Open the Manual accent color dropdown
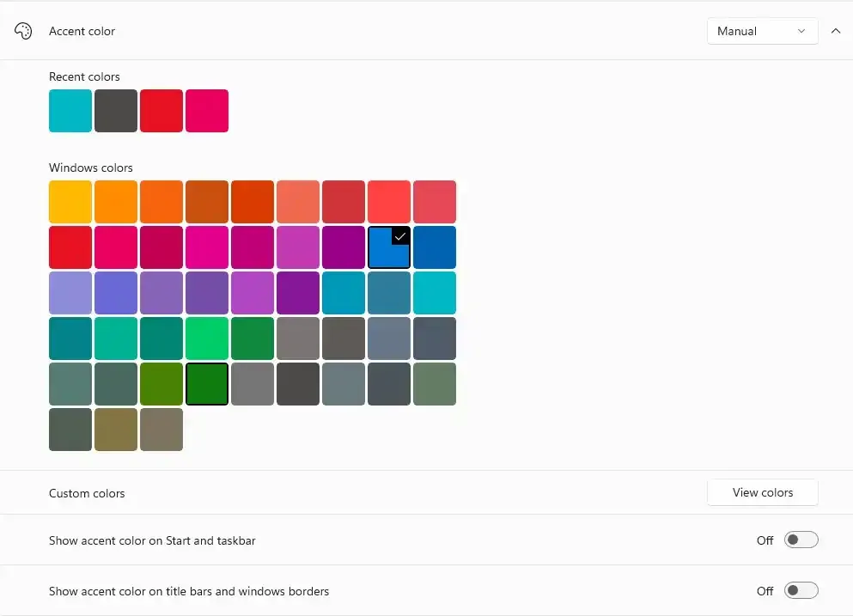 (x=762, y=31)
